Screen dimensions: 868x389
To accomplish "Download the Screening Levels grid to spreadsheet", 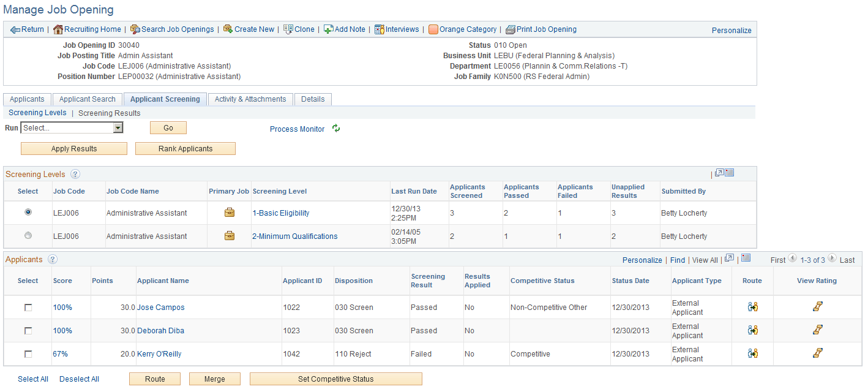I will click(729, 172).
